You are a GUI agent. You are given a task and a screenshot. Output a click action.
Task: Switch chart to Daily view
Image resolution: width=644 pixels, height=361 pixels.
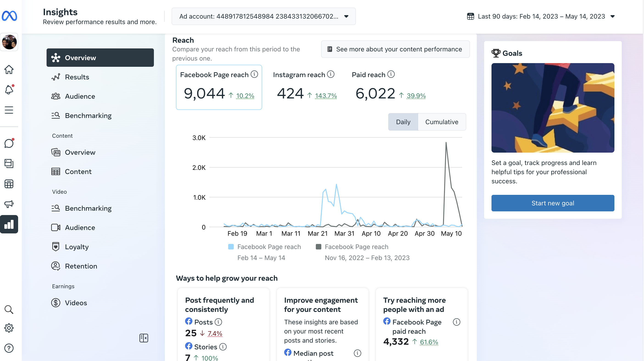pos(403,122)
